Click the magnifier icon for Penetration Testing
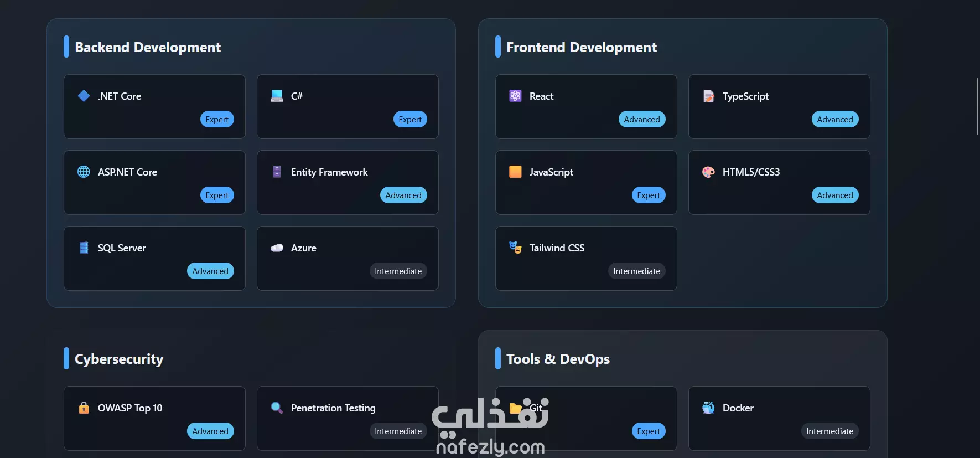 click(277, 408)
